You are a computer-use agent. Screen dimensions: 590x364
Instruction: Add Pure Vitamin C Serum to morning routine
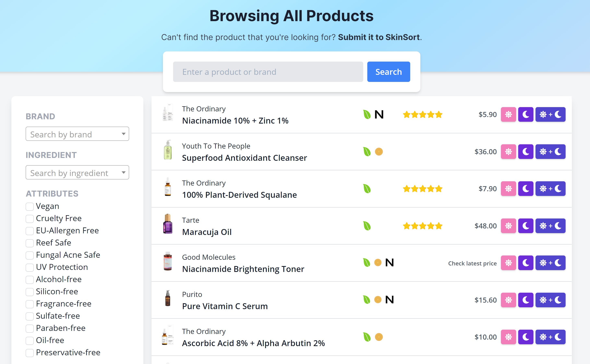[x=508, y=300]
